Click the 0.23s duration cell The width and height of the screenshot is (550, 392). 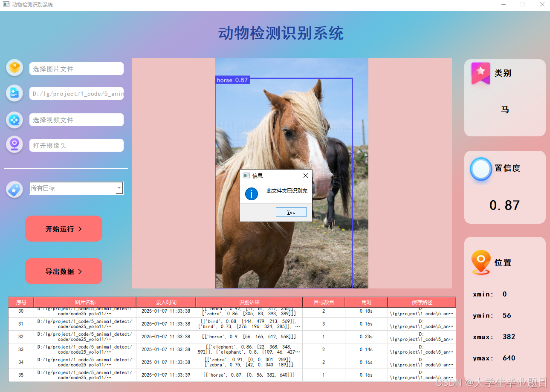(x=366, y=337)
